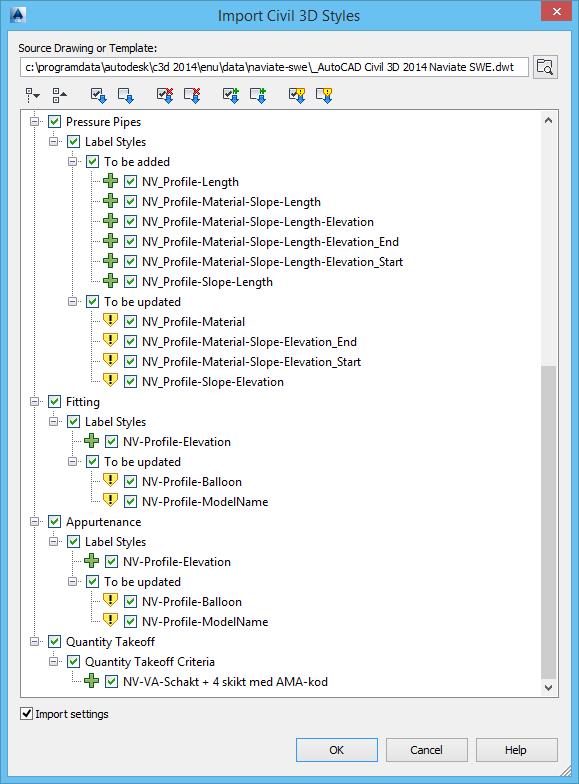This screenshot has height=784, width=579.
Task: Click green plus icon beside NV-VA-Schakt criteria
Action: [x=92, y=681]
